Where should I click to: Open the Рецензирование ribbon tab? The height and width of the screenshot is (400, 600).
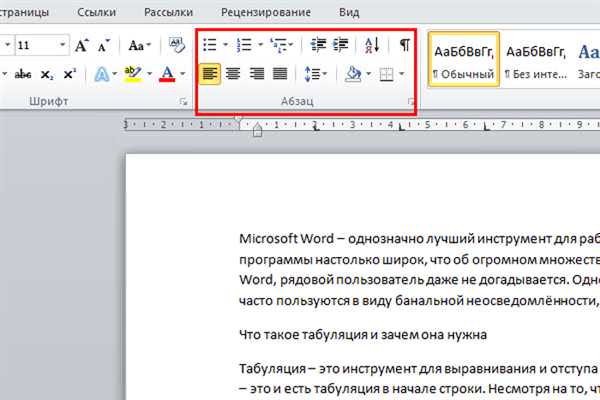point(266,12)
